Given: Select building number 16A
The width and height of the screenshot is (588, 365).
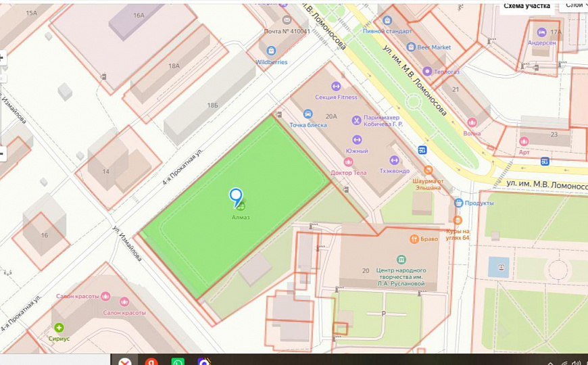Looking at the screenshot, I should click(139, 16).
